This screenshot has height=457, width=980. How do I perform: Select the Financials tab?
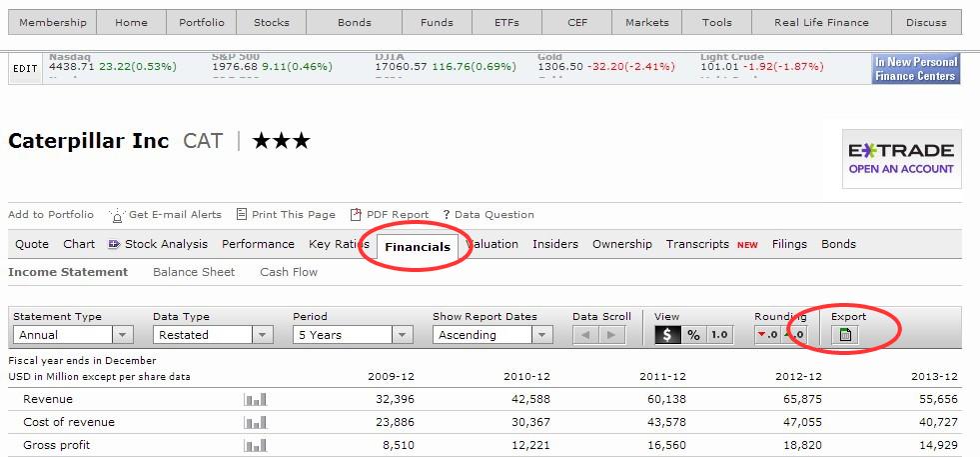pyautogui.click(x=418, y=247)
